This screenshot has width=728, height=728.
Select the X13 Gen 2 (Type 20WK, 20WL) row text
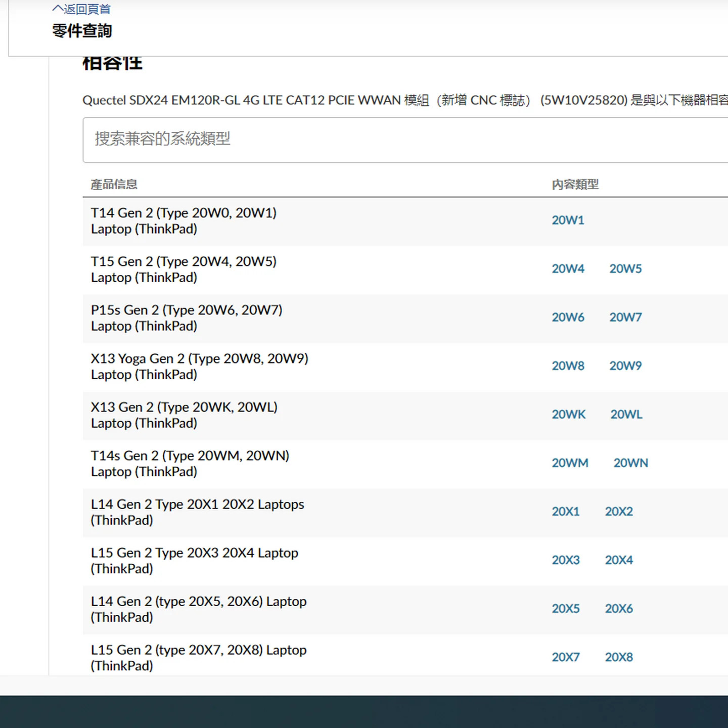[x=184, y=415]
